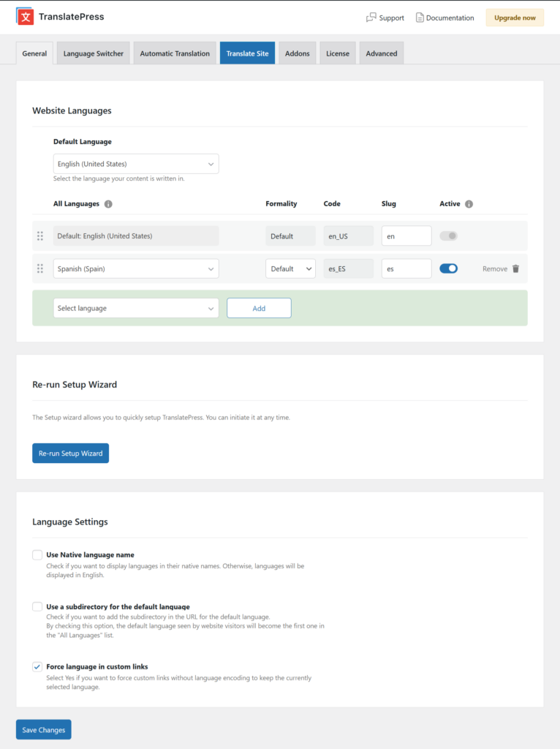This screenshot has width=560, height=749.
Task: Enable Use Native language name checkbox
Action: [37, 555]
